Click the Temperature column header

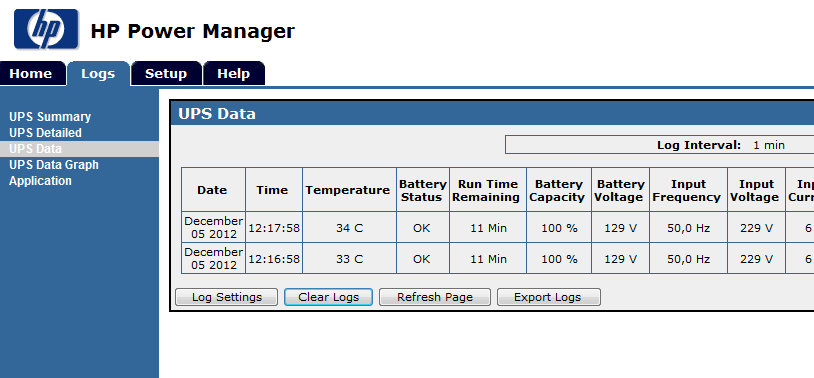coord(349,190)
